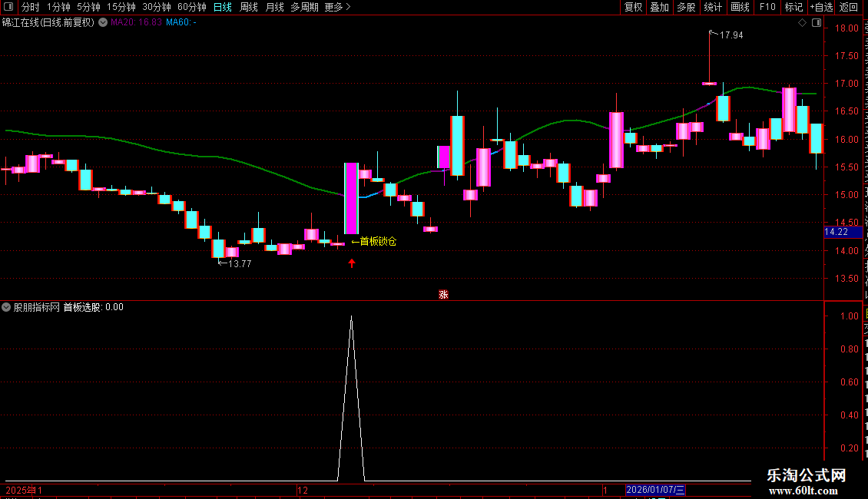
Task: Expand the 股朋指标网 sub-chart indicator arrow
Action: (x=6, y=307)
